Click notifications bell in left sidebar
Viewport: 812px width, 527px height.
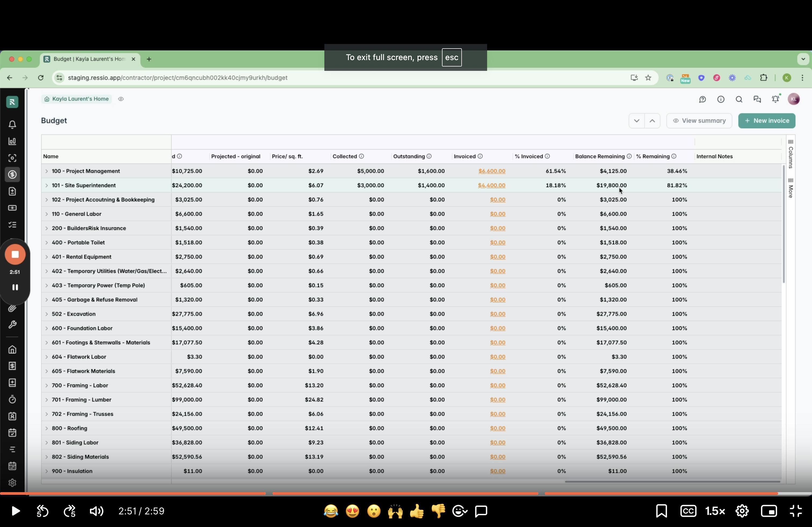(12, 125)
